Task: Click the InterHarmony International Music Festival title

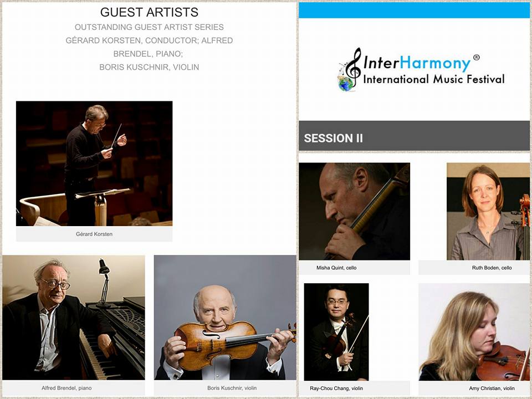Action: [x=434, y=70]
